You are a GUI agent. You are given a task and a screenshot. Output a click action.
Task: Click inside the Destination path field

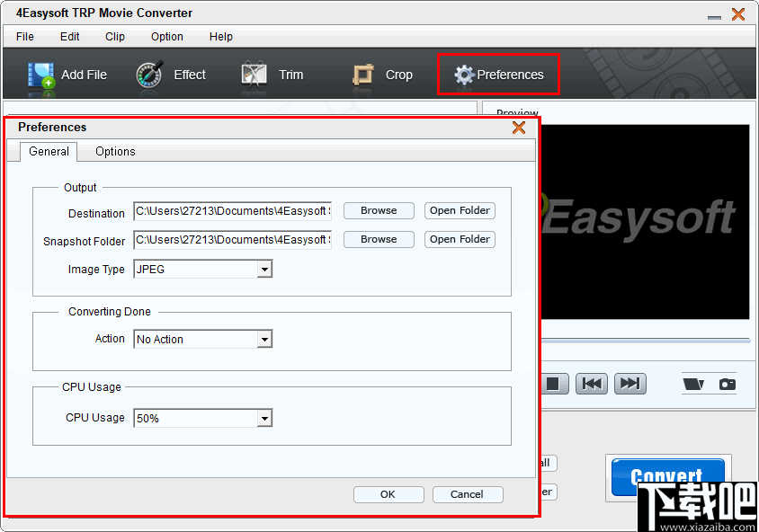click(232, 210)
